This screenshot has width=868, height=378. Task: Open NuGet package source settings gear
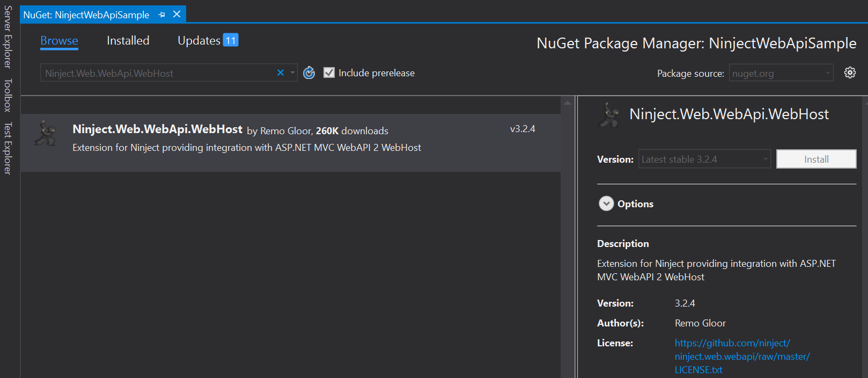coord(850,72)
